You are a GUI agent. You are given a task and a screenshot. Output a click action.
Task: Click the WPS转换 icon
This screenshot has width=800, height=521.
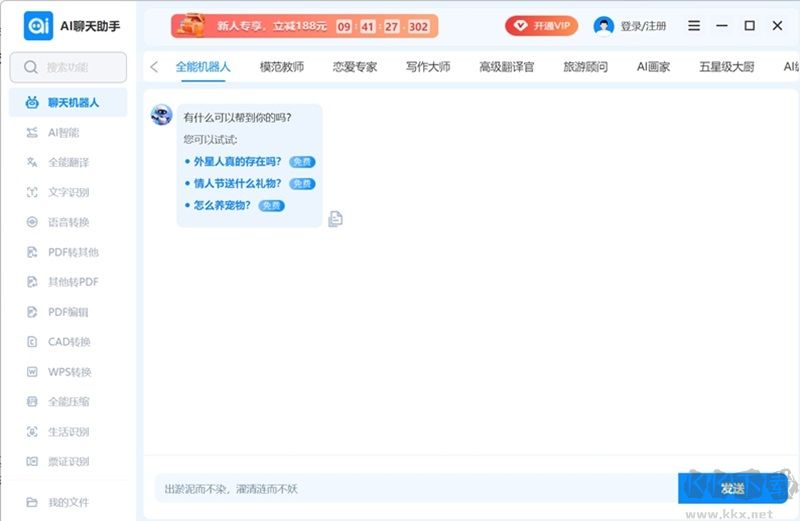[x=32, y=371]
